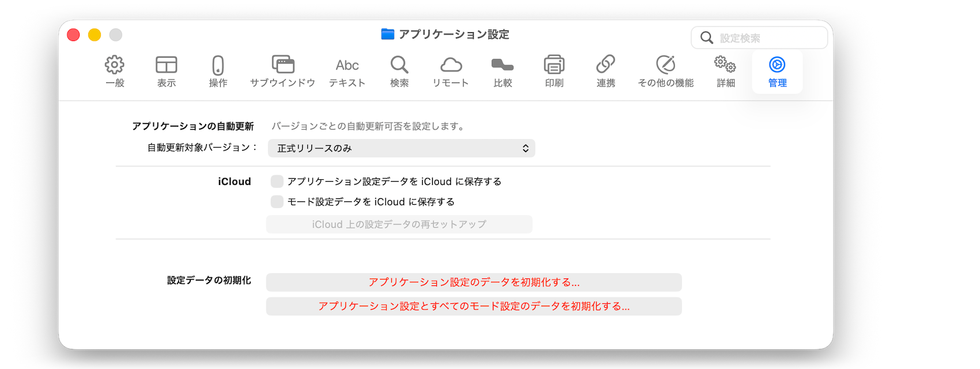Toggle モード設定データを iCloud に保存する checkbox
The width and height of the screenshot is (980, 369).
(x=277, y=202)
